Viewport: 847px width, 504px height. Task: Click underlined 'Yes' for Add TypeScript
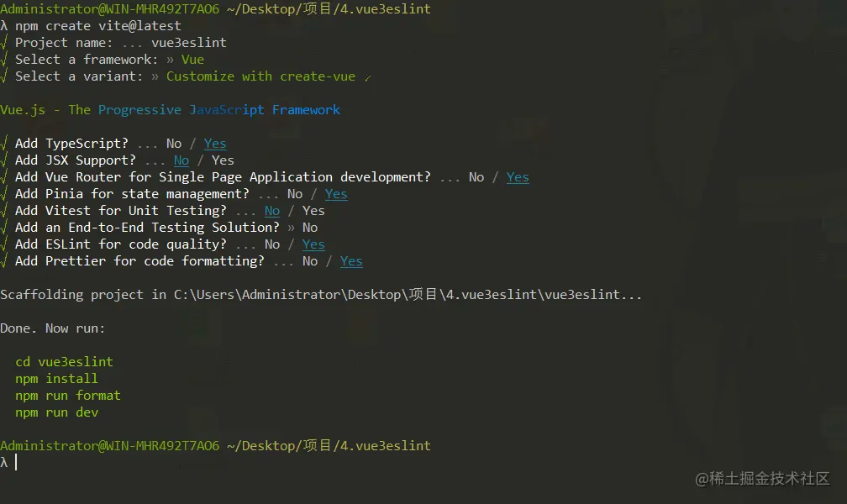point(215,144)
